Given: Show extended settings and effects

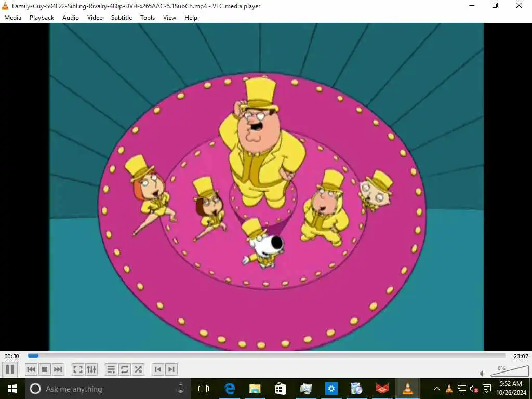Looking at the screenshot, I should tap(91, 369).
